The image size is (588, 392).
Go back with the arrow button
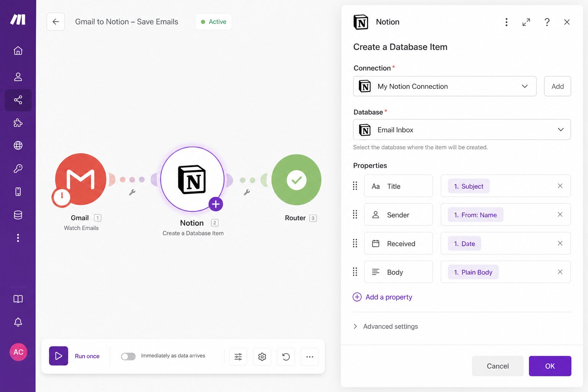click(x=56, y=22)
